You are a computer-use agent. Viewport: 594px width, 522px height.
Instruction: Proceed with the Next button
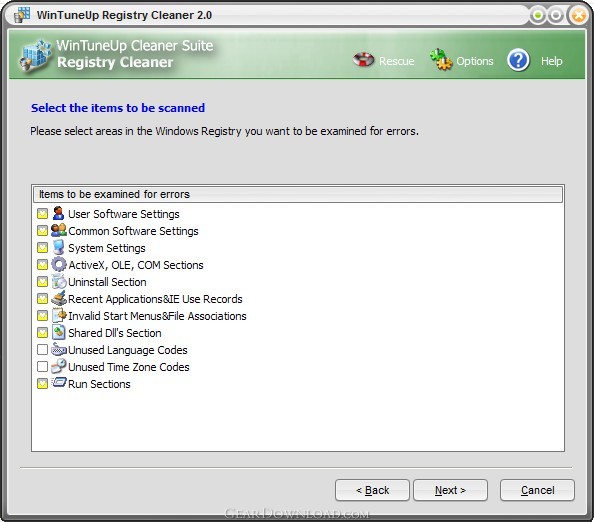click(450, 490)
